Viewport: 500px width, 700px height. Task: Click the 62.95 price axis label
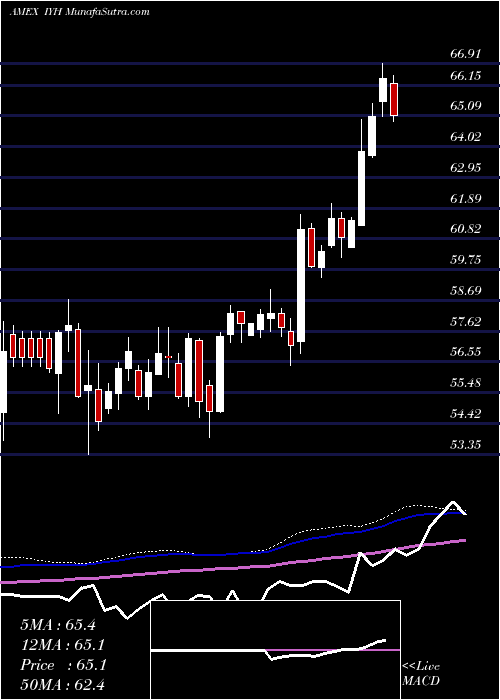(x=466, y=168)
